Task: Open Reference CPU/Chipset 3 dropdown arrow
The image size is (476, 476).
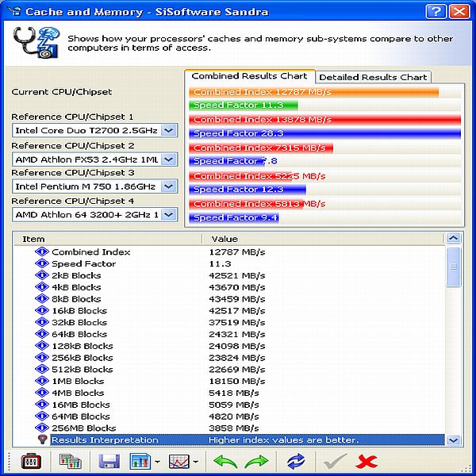Action: point(169,186)
